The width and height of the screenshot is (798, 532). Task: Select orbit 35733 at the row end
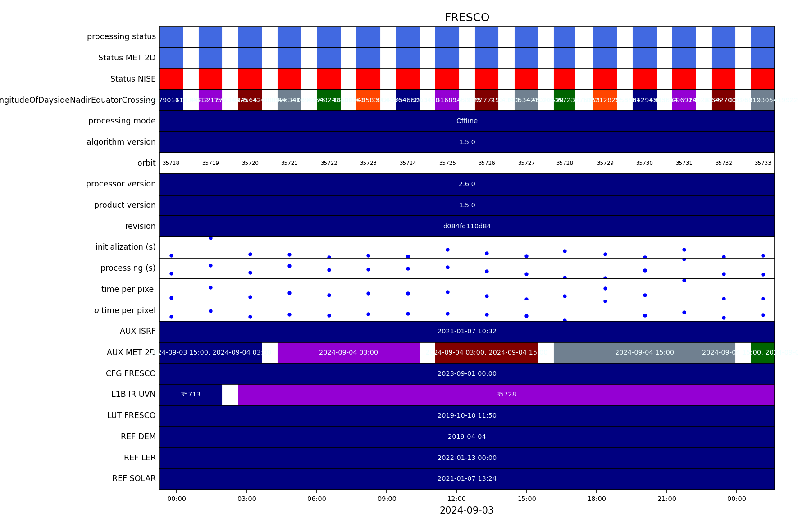(x=763, y=163)
